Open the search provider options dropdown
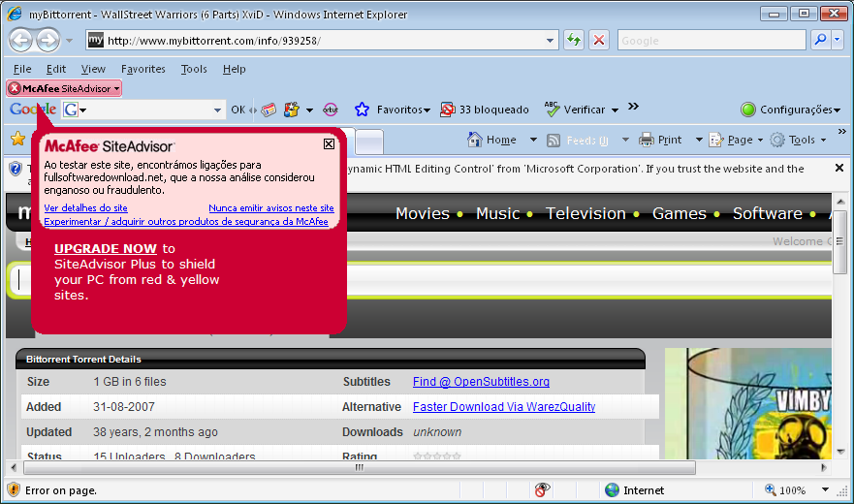 pos(838,40)
